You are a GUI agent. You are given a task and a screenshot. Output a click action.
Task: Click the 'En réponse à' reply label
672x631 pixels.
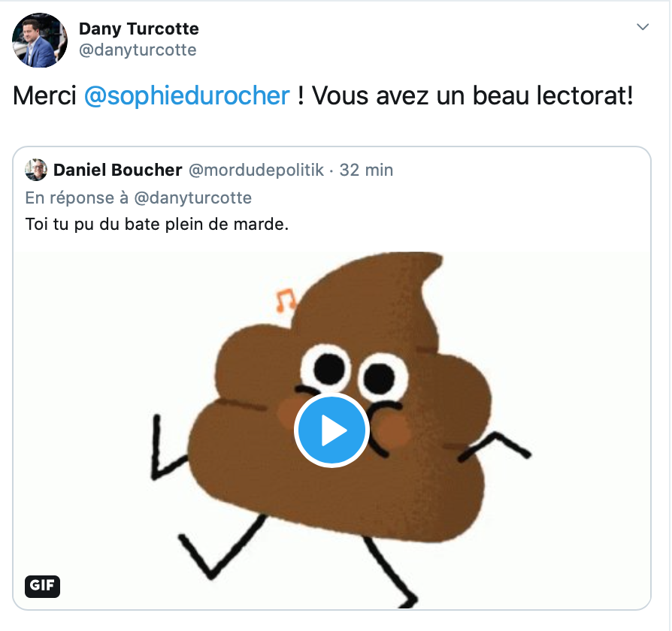point(77,198)
